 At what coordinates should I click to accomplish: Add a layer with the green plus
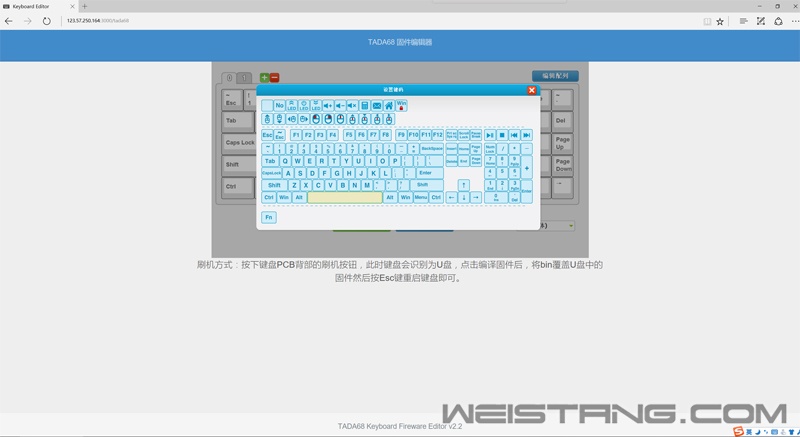click(x=264, y=78)
